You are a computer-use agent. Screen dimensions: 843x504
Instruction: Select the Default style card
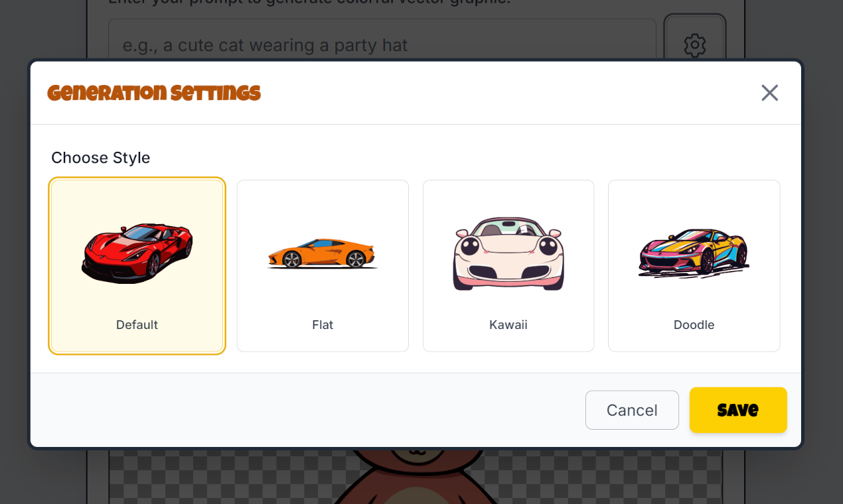click(137, 266)
